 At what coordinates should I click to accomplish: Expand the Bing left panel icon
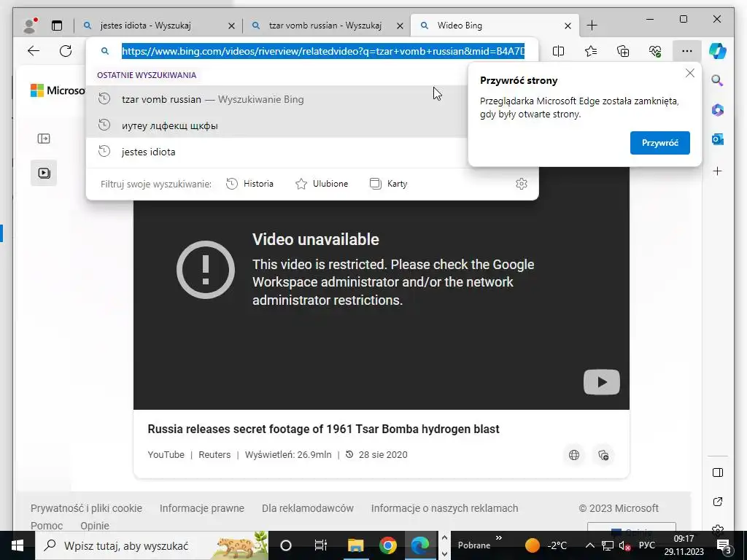click(44, 139)
